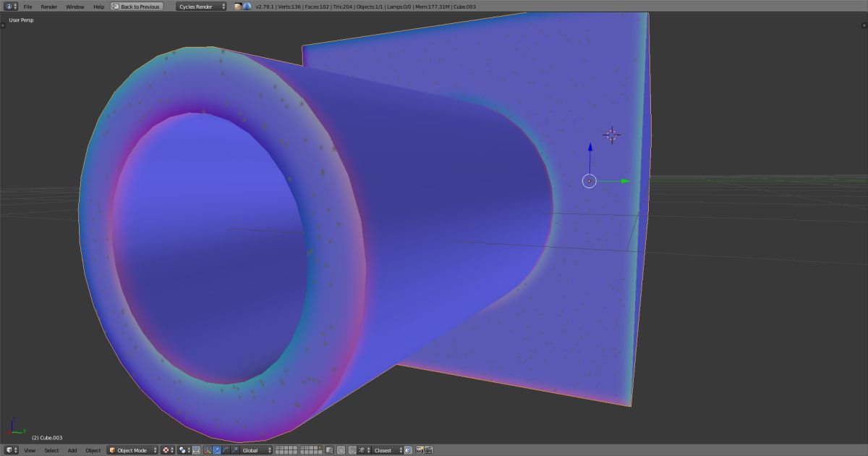Open the Object Mode dropdown
Screen dimensions: 868x456
point(133,450)
